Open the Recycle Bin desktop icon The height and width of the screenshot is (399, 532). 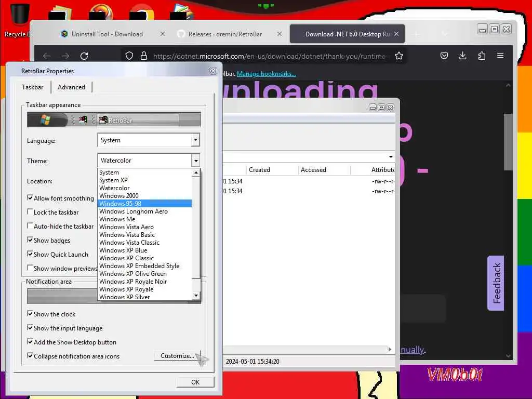point(19,20)
